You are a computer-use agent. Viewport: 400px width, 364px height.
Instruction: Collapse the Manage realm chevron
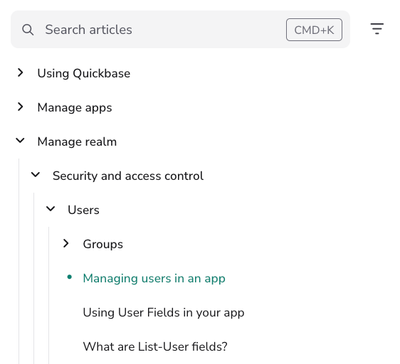pyautogui.click(x=20, y=141)
